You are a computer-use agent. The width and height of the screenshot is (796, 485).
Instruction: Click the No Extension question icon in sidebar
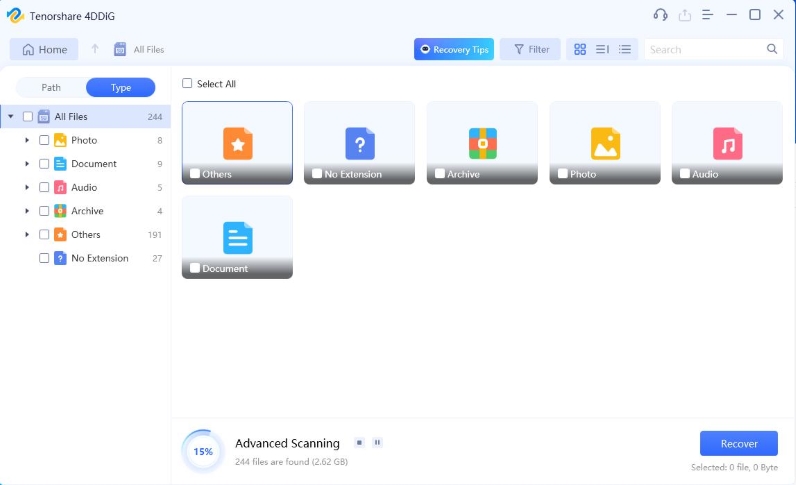(x=60, y=258)
